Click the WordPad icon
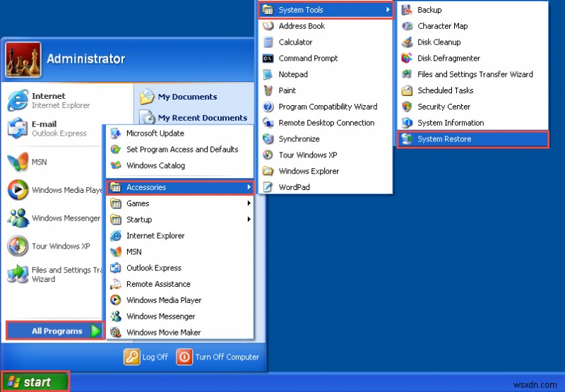 268,187
